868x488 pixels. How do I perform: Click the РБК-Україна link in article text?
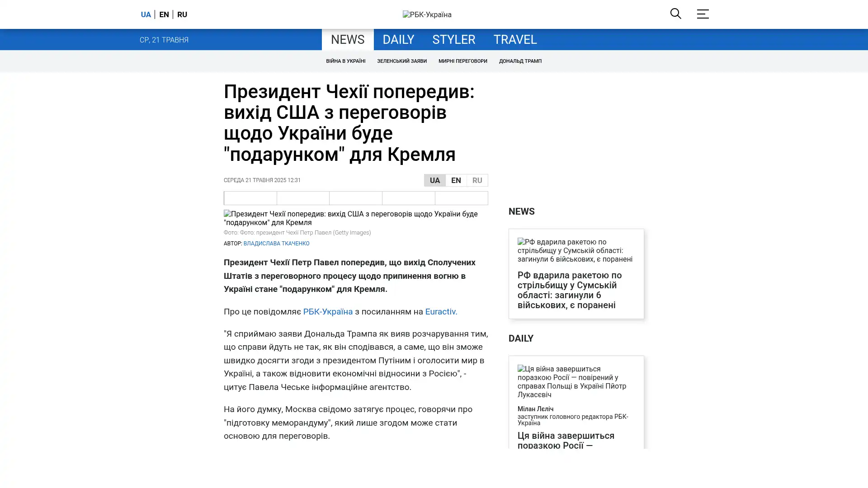(327, 312)
